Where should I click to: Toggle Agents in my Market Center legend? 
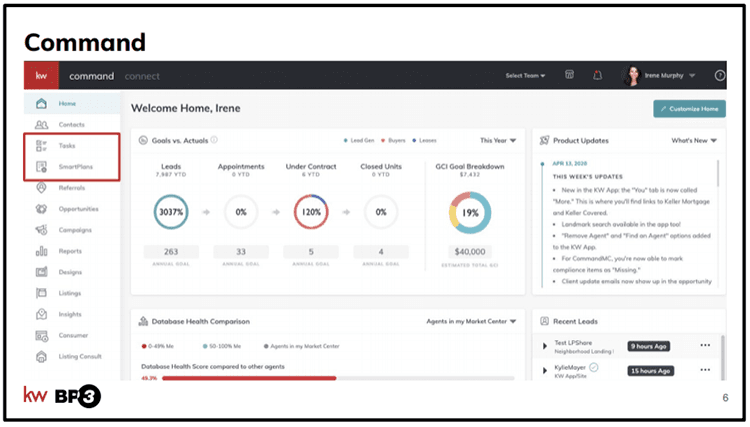pos(301,346)
